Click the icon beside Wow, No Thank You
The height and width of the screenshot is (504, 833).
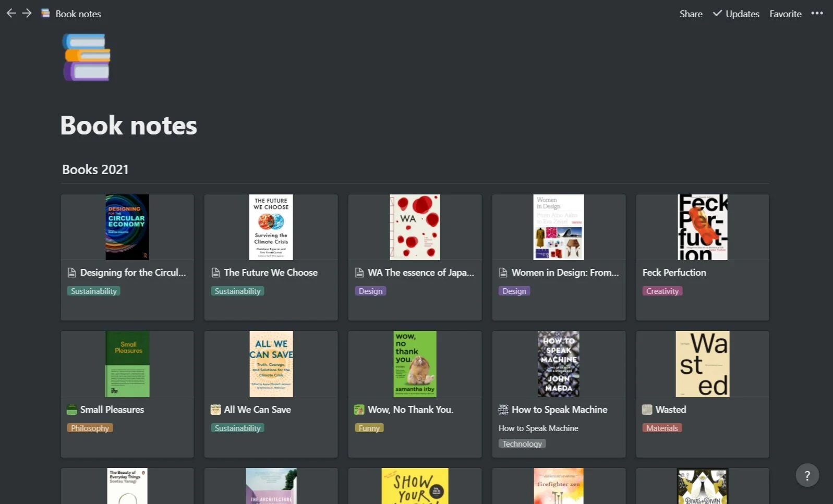pyautogui.click(x=359, y=410)
